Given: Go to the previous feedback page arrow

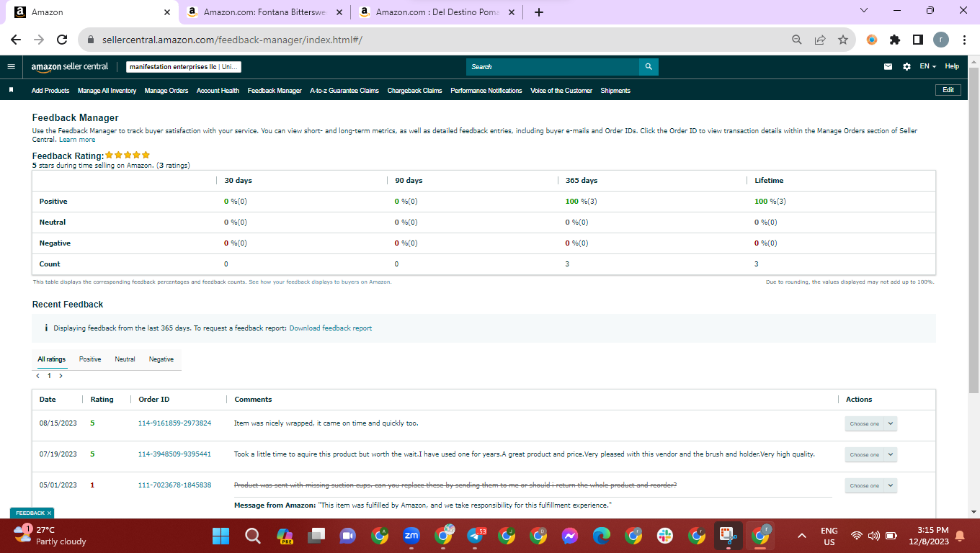Looking at the screenshot, I should [x=37, y=376].
